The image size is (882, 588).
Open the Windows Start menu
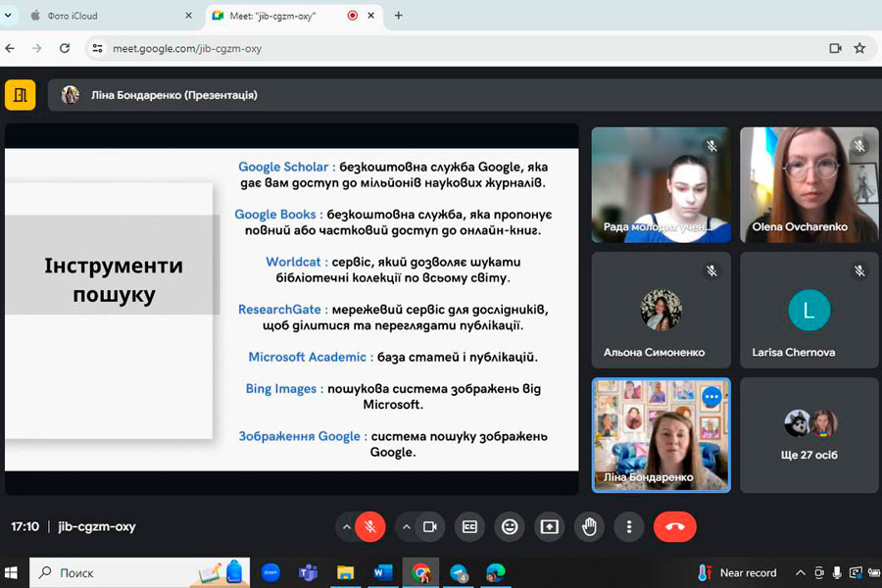point(11,572)
